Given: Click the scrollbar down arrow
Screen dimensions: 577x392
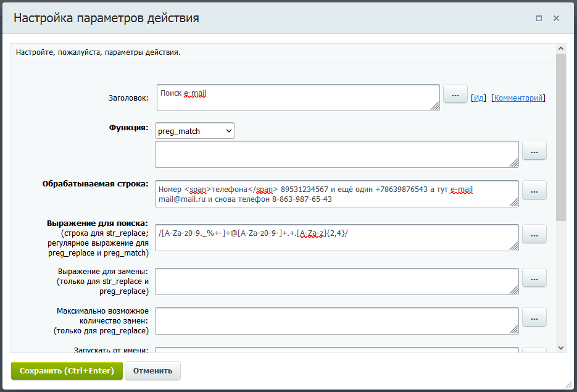Looking at the screenshot, I should (561, 348).
